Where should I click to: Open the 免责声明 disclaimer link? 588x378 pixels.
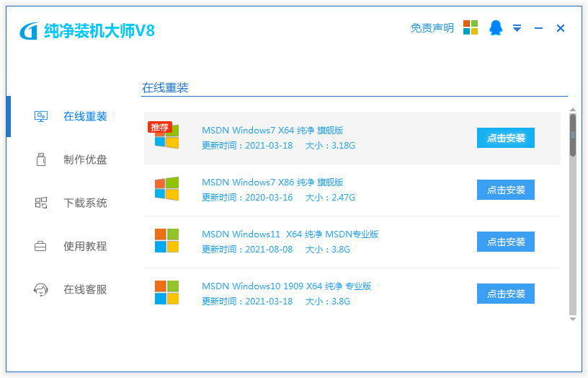432,28
